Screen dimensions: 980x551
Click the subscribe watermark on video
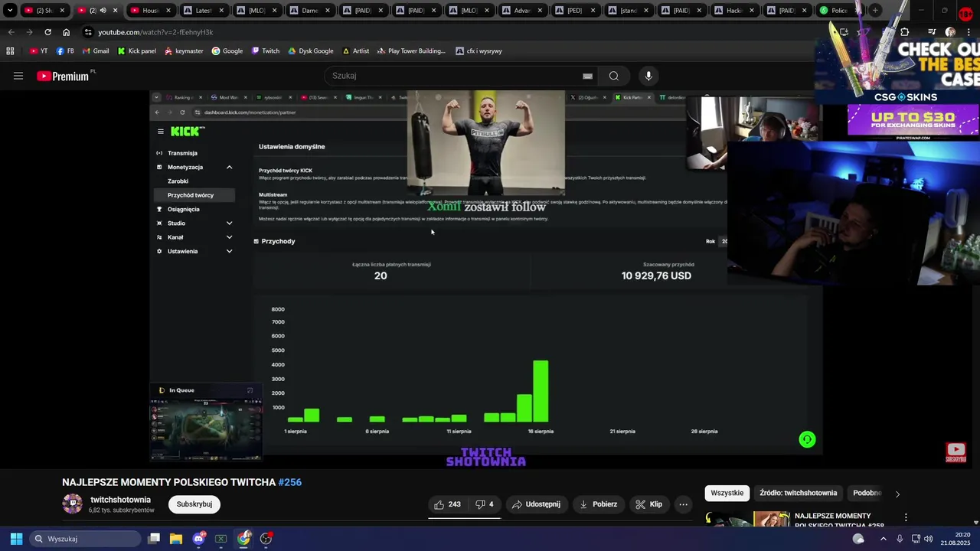955,452
